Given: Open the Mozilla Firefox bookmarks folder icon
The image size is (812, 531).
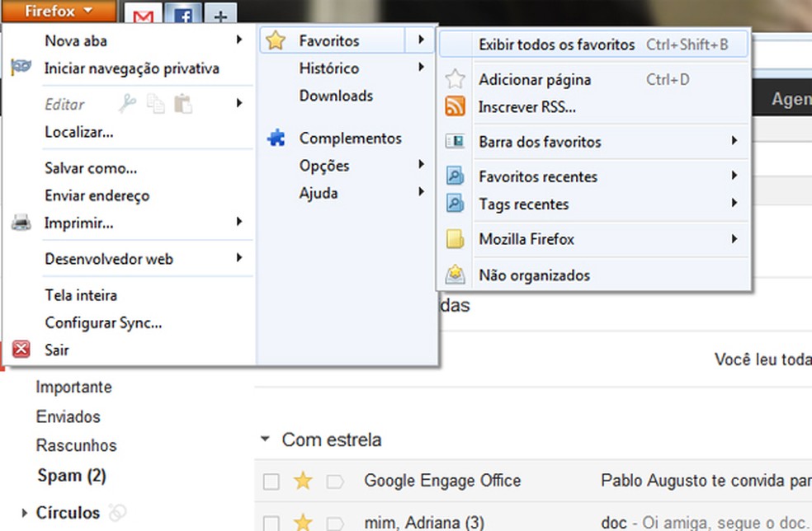Looking at the screenshot, I should pyautogui.click(x=455, y=239).
